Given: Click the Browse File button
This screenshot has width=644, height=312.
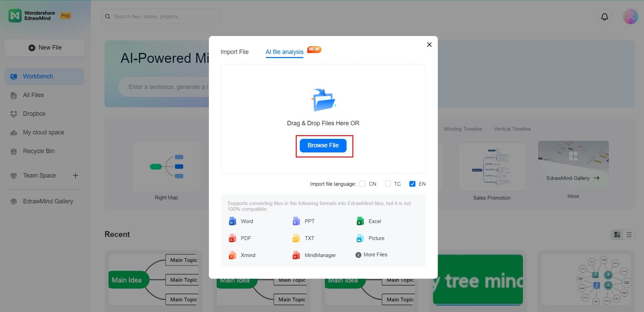Looking at the screenshot, I should point(323,146).
